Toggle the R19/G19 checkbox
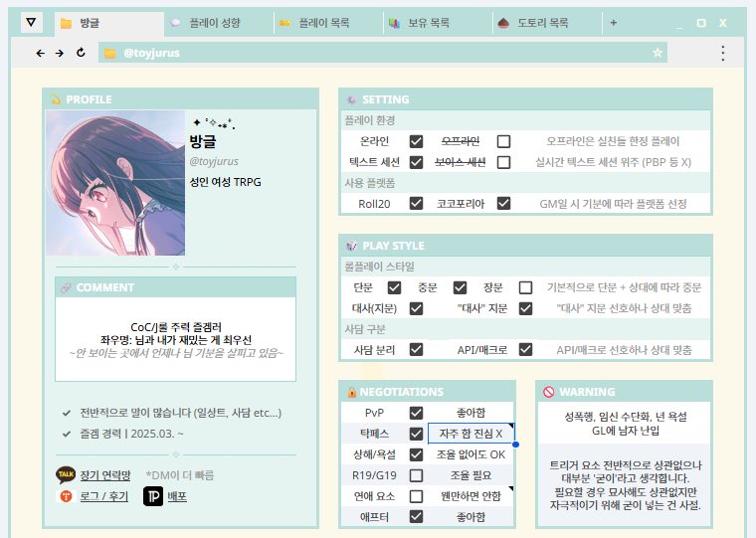The width and height of the screenshot is (756, 538). click(416, 475)
